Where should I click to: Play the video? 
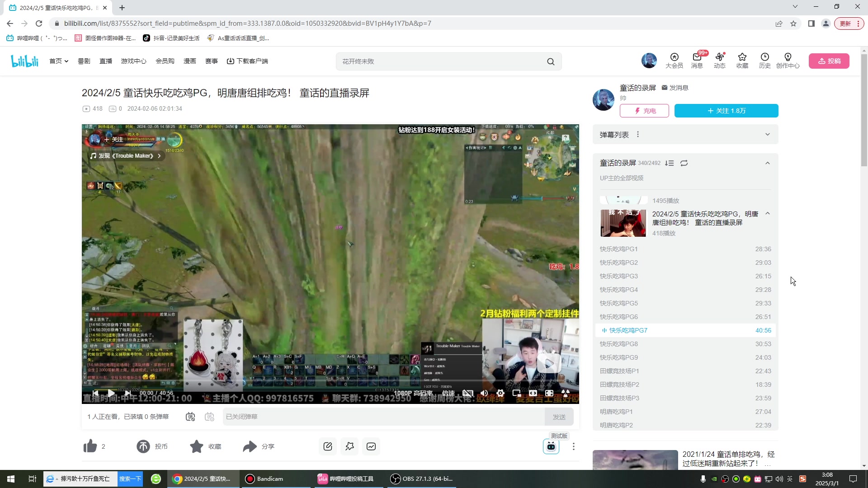click(x=111, y=393)
